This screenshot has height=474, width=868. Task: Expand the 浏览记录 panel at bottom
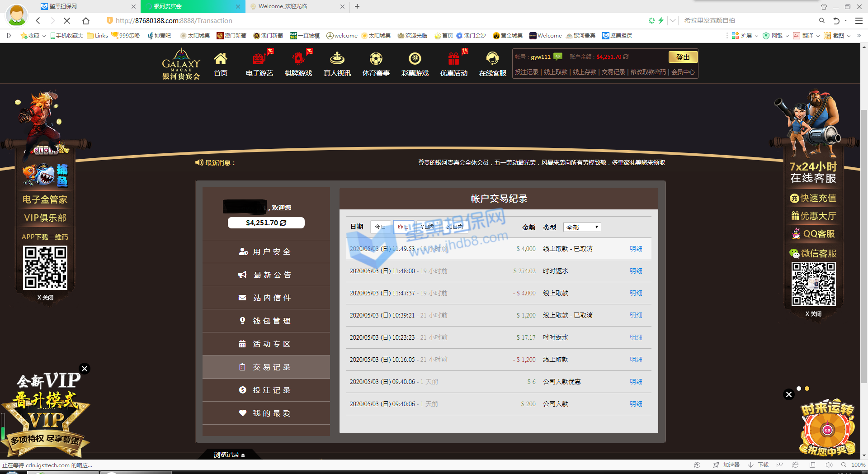[229, 455]
